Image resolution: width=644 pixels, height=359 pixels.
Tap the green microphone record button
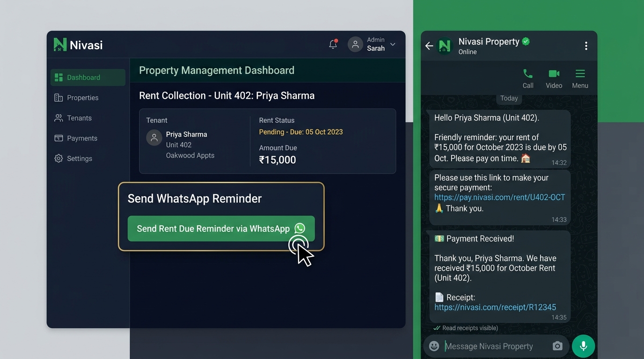[584, 346]
